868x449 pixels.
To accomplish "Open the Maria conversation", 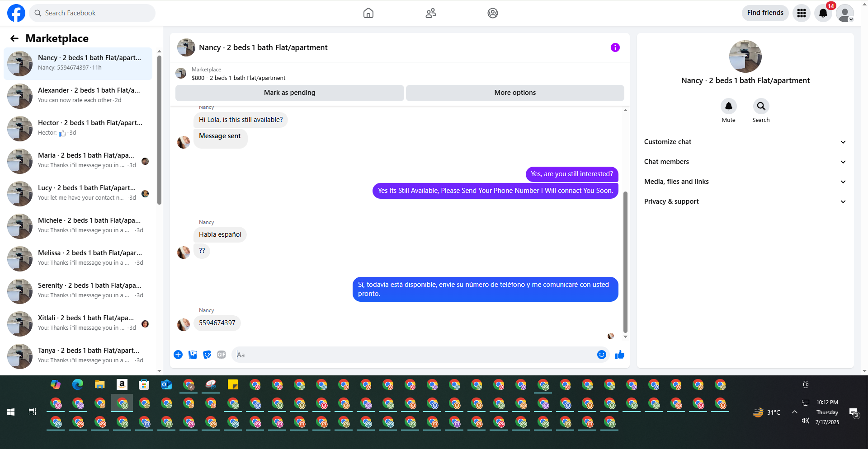I will tap(78, 161).
